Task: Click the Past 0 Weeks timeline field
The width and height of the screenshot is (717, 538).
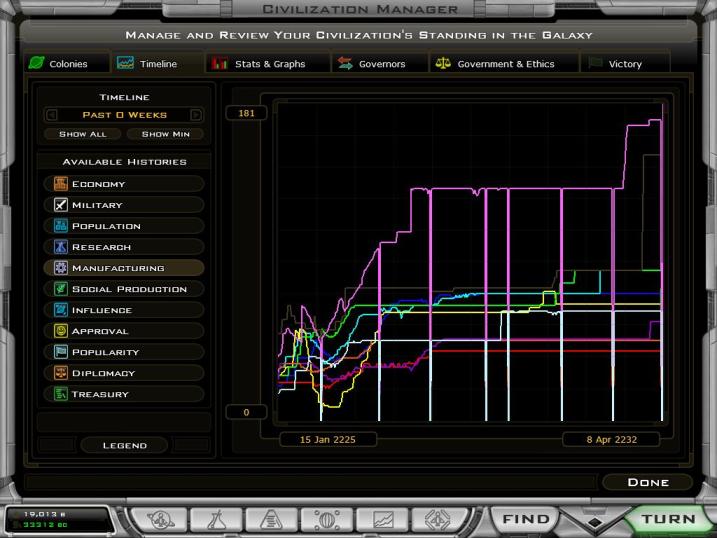Action: [124, 115]
